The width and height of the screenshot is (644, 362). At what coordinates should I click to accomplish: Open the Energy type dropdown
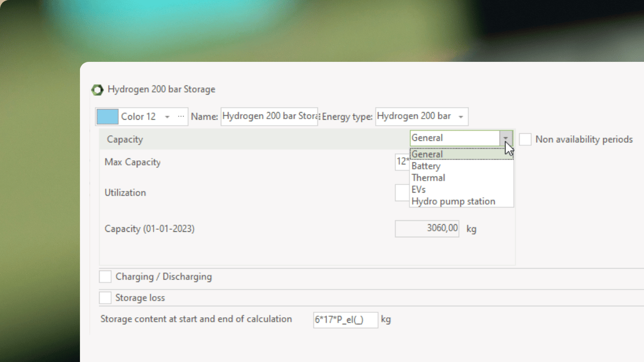[x=460, y=117]
